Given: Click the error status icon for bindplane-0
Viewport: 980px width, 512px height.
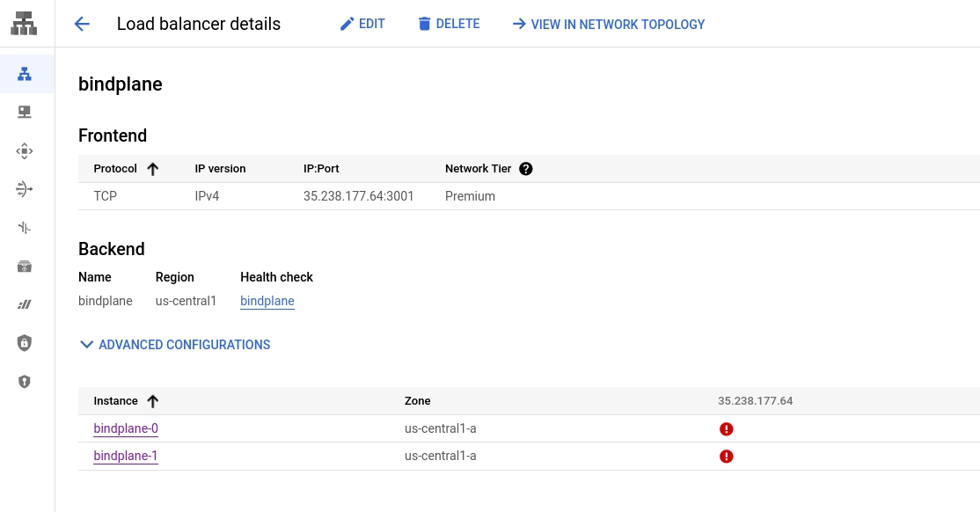Looking at the screenshot, I should [x=726, y=428].
